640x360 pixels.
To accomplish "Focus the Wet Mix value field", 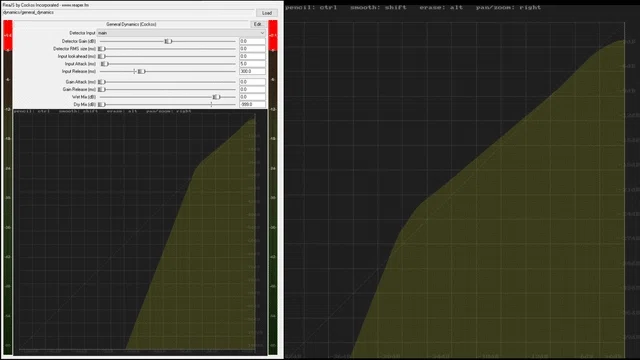I will [252, 97].
